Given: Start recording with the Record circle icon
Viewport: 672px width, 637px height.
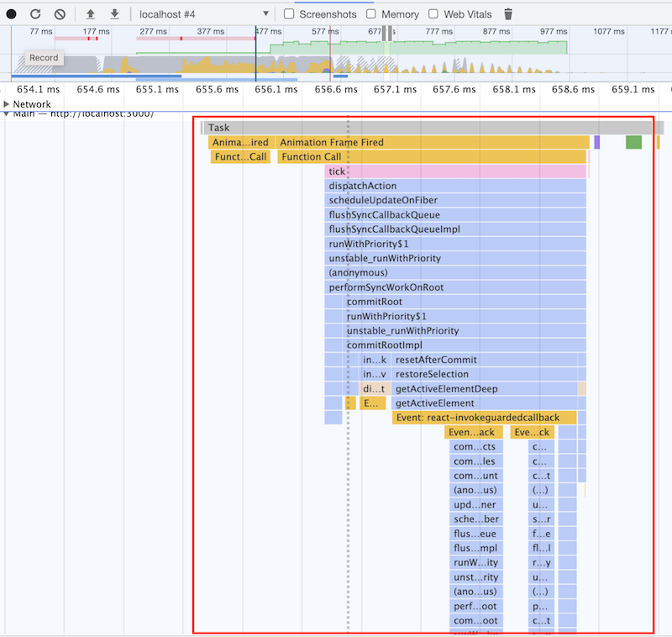Looking at the screenshot, I should click(x=12, y=14).
